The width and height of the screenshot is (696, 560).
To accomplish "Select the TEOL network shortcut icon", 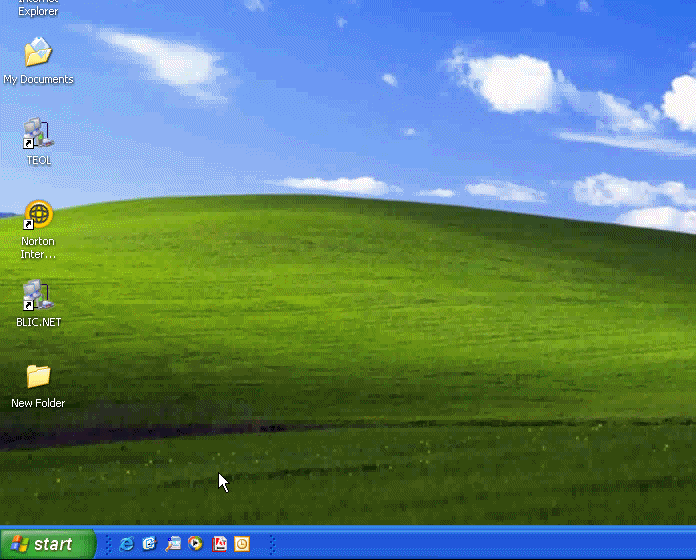I will [38, 134].
